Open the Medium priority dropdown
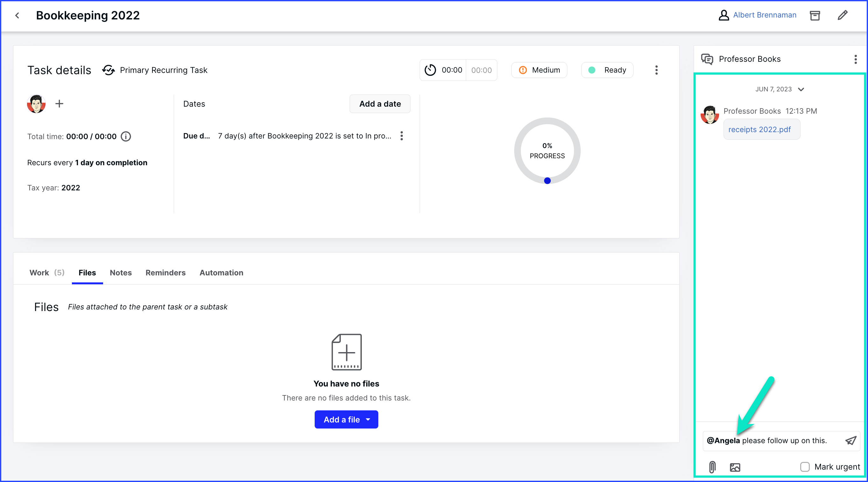The image size is (868, 482). [539, 70]
